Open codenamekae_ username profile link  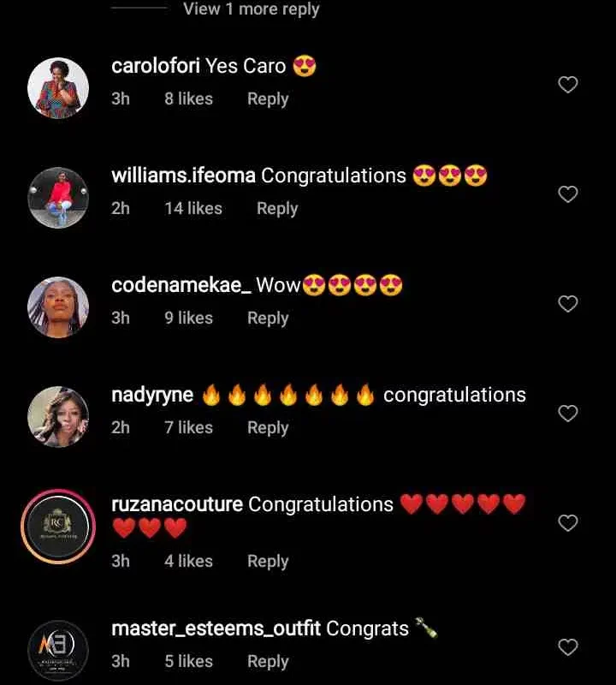(x=181, y=285)
